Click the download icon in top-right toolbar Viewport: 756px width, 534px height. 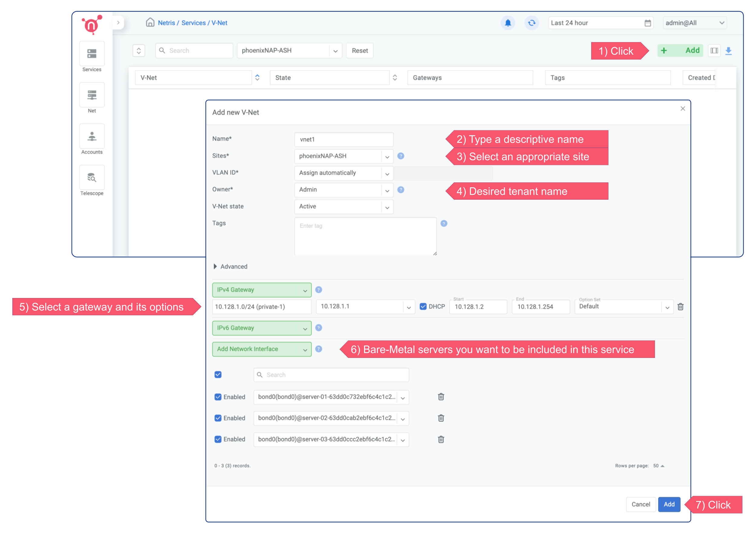pyautogui.click(x=729, y=51)
